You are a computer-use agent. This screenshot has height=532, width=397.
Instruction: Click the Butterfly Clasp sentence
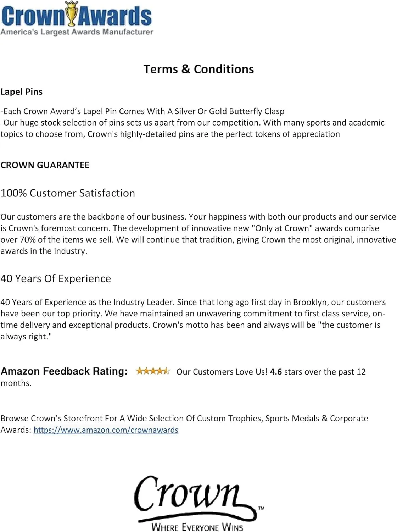click(142, 111)
